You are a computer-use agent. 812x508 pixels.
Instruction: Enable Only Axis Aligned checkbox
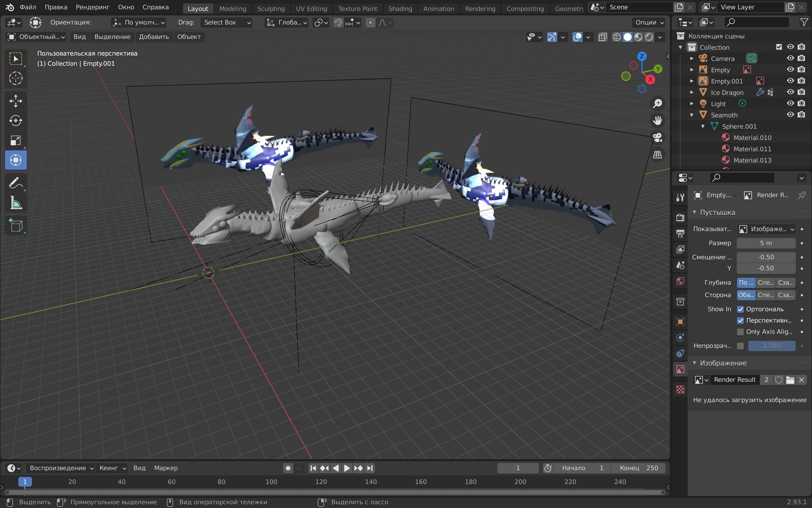[x=740, y=332]
